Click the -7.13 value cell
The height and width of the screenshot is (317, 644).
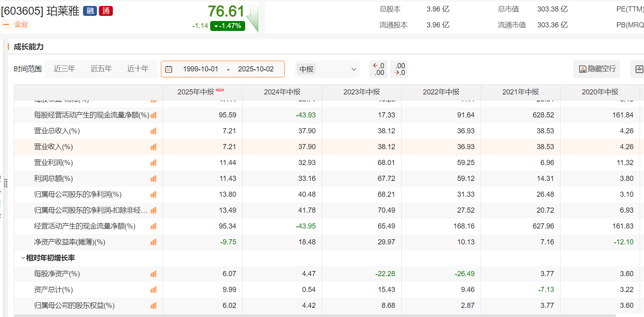pos(546,290)
